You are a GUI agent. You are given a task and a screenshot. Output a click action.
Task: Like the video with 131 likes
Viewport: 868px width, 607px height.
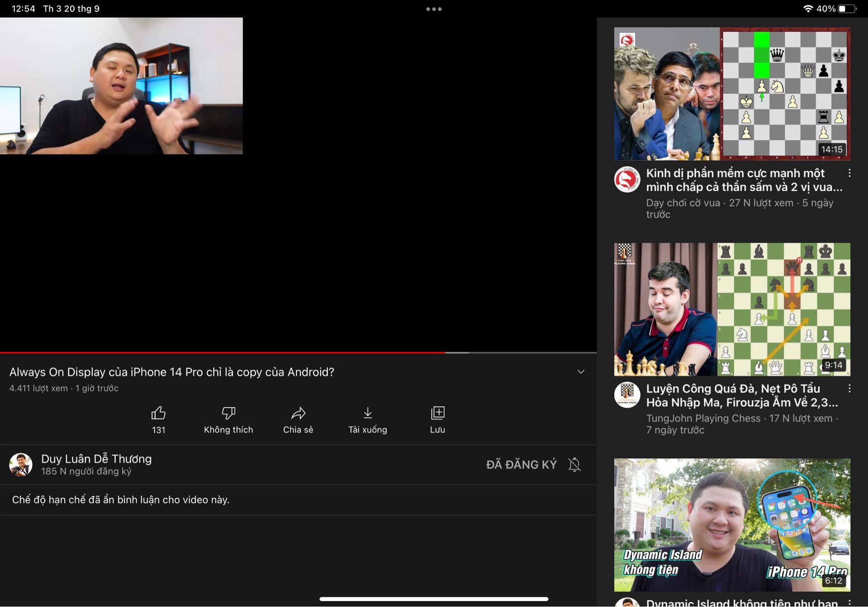pyautogui.click(x=158, y=420)
